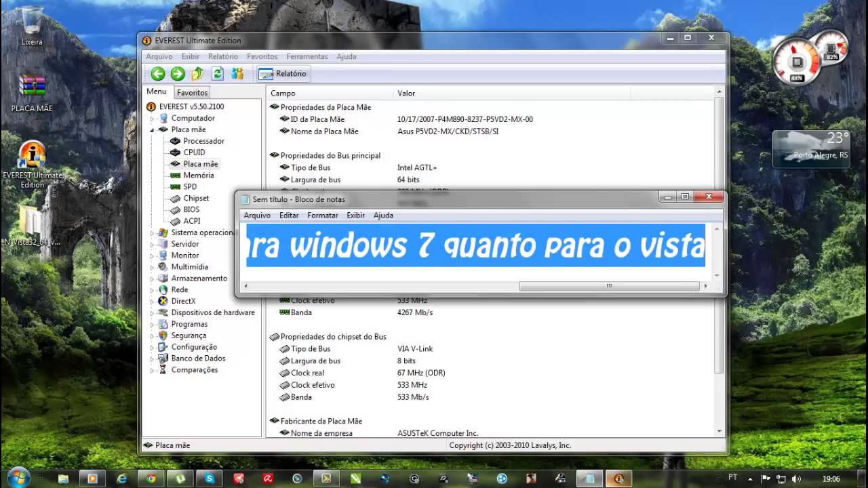Click the EVEREST details list vertical scrollbar

719,235
